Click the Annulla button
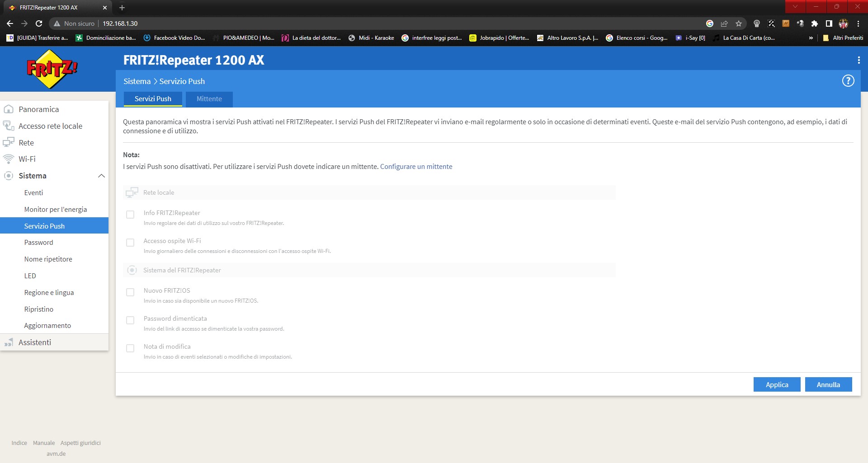 coord(828,384)
